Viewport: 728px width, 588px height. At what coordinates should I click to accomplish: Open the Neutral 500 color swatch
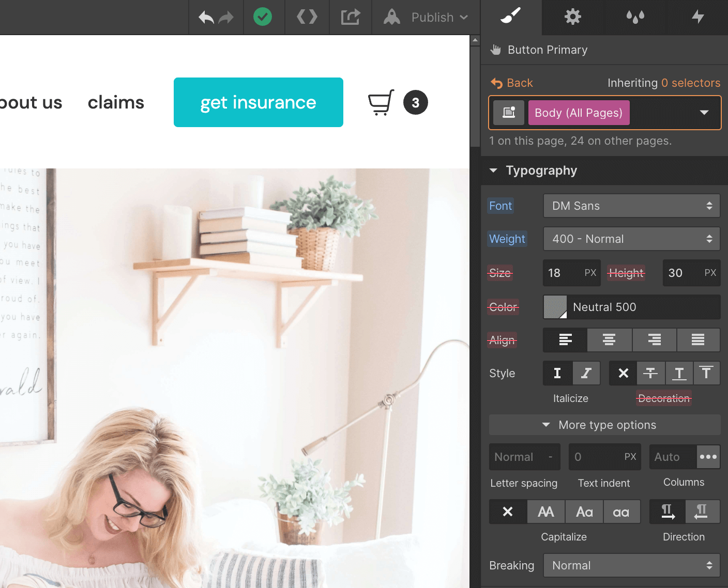[555, 307]
